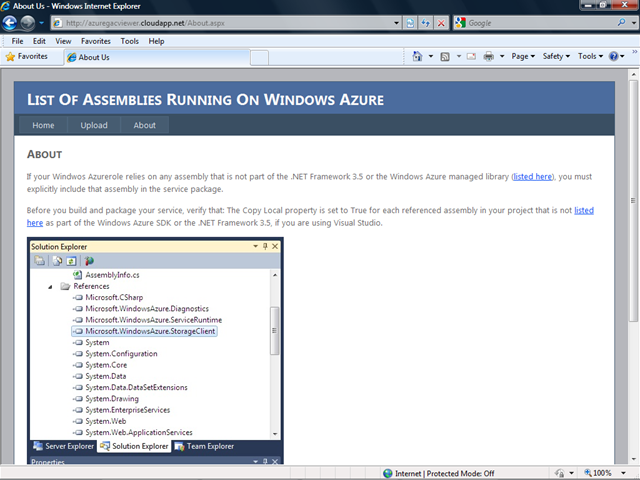Click the 100% zoom level button
This screenshot has width=640, height=480.
click(x=598, y=473)
